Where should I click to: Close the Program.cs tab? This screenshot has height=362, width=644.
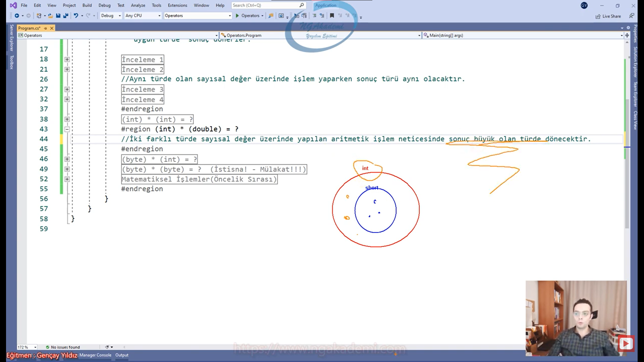pyautogui.click(x=52, y=28)
